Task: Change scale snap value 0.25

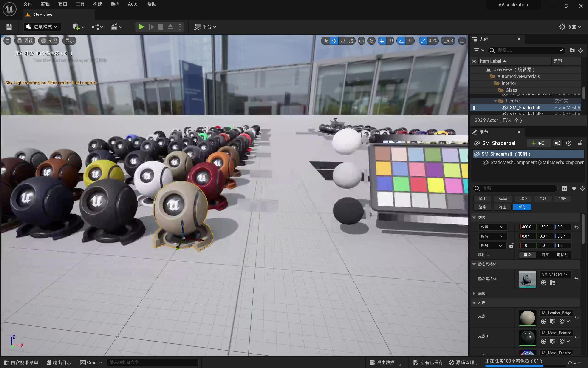Action: click(x=433, y=41)
